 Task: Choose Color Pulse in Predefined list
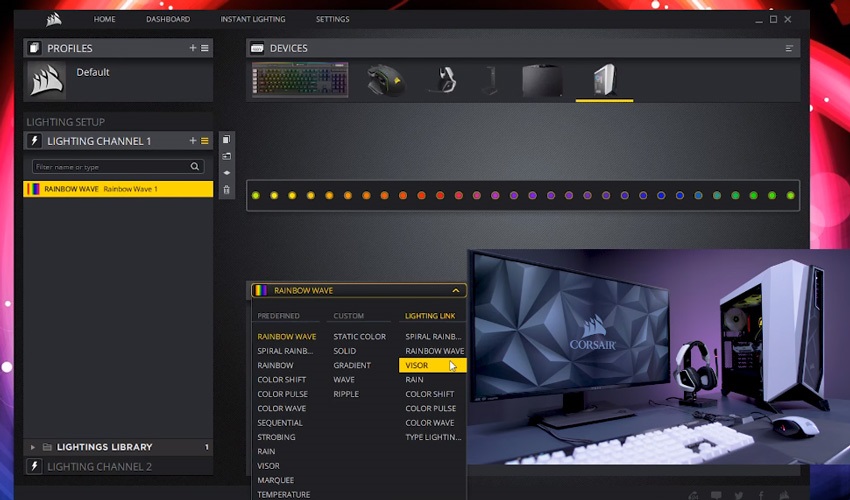[x=282, y=394]
